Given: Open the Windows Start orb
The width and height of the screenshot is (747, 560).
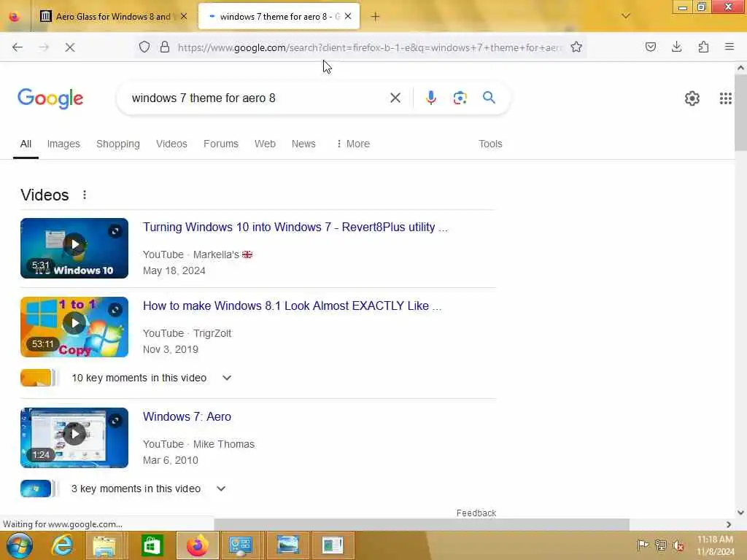Looking at the screenshot, I should click(x=20, y=545).
